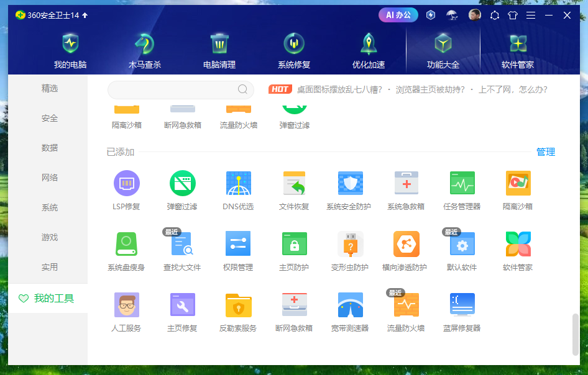
Task: Open 蓝屏修复器 blue screen repair
Action: click(x=462, y=305)
